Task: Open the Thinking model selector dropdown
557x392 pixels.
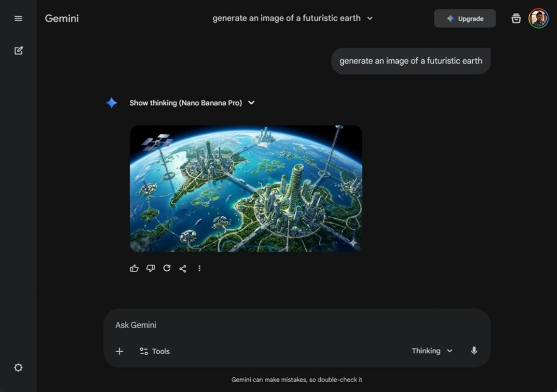Action: pos(432,351)
